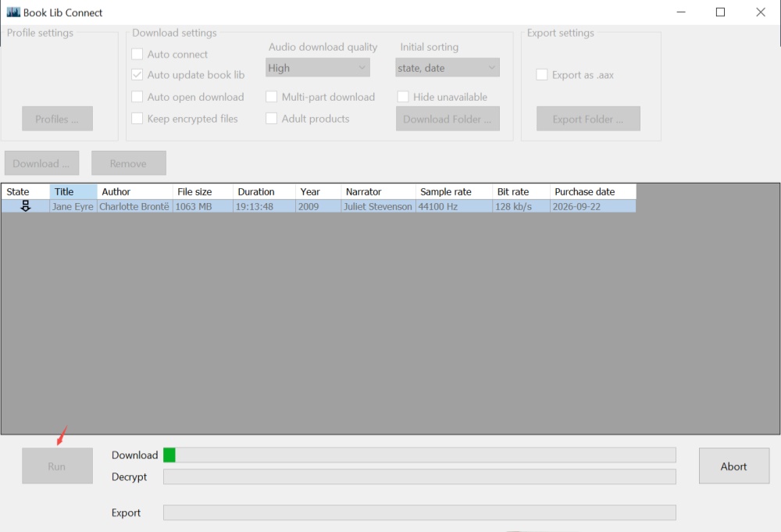
Task: Click the Narrator column header
Action: point(379,191)
